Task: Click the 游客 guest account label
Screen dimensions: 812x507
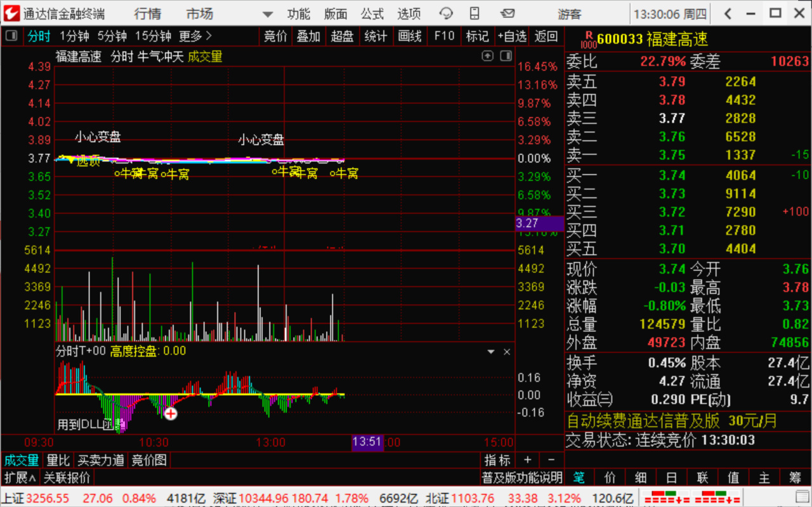Action: [x=570, y=14]
